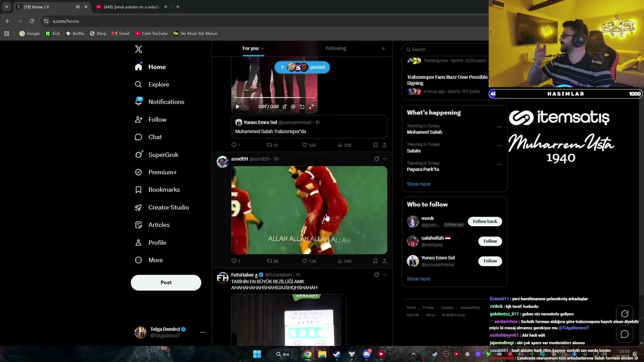Screen dimensions: 644x362
Task: Open more options on FutsHaber post
Action: tap(384, 275)
